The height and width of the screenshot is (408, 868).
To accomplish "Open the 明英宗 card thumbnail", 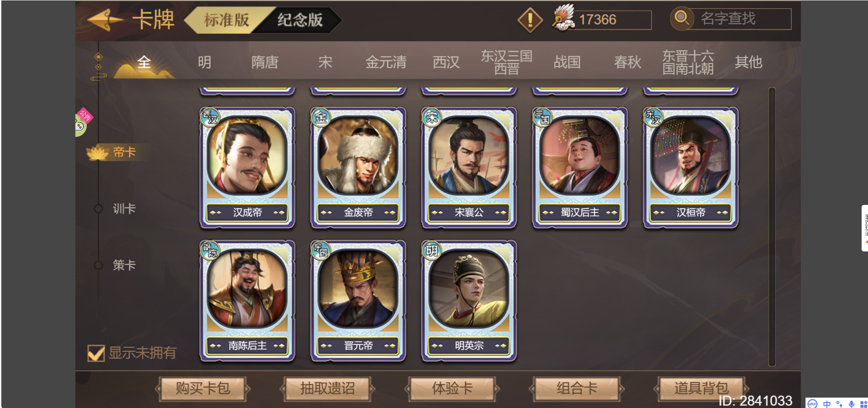I will coord(469,301).
